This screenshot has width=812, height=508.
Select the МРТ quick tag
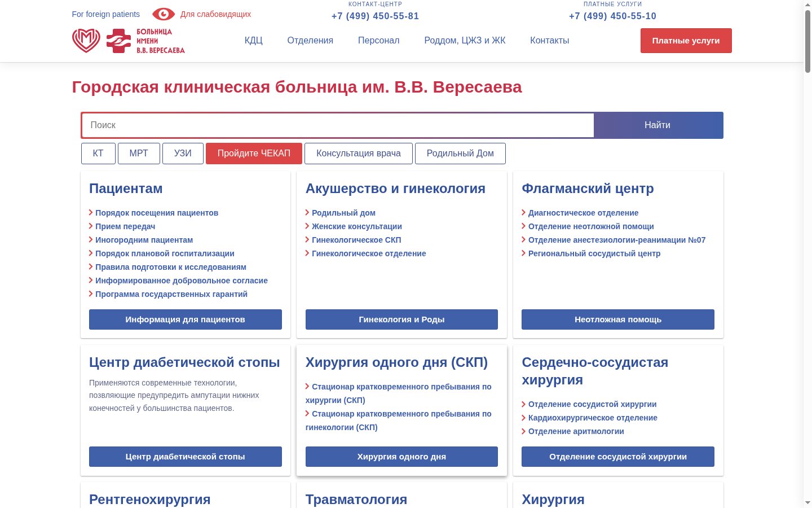click(x=139, y=154)
